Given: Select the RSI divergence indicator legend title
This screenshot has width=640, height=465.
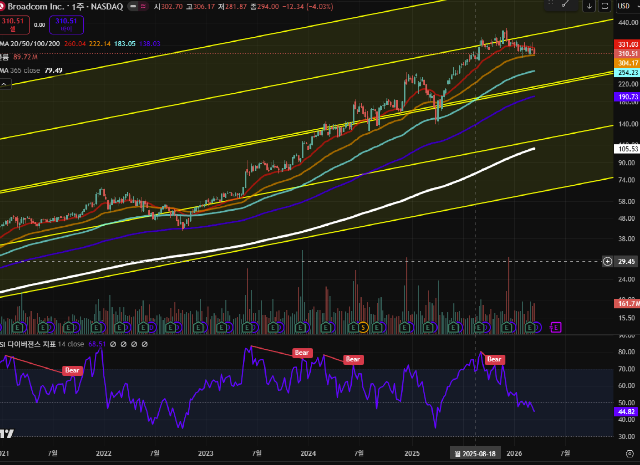Looking at the screenshot, I should click(x=28, y=344).
